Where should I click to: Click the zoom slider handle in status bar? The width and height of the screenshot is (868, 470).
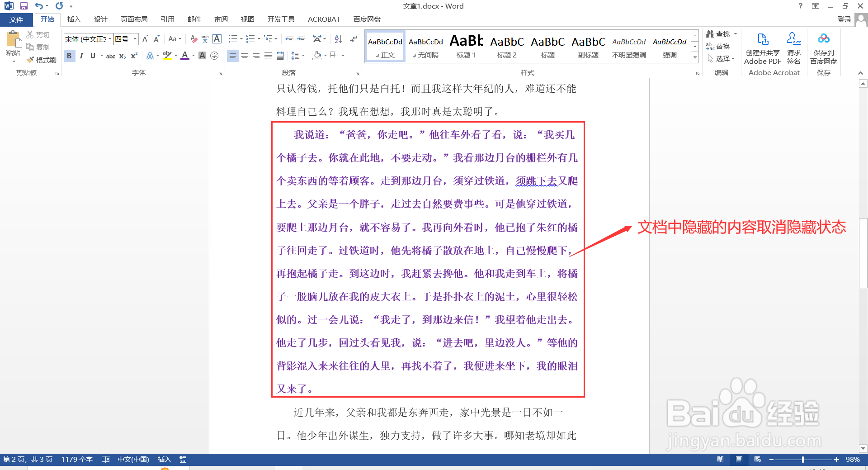click(x=803, y=460)
